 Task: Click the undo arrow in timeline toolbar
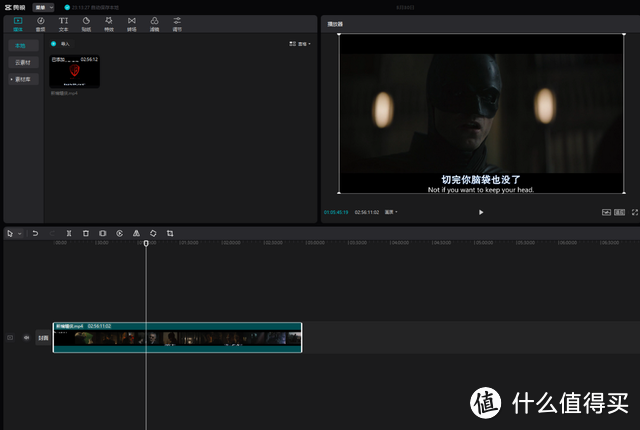[x=35, y=233]
